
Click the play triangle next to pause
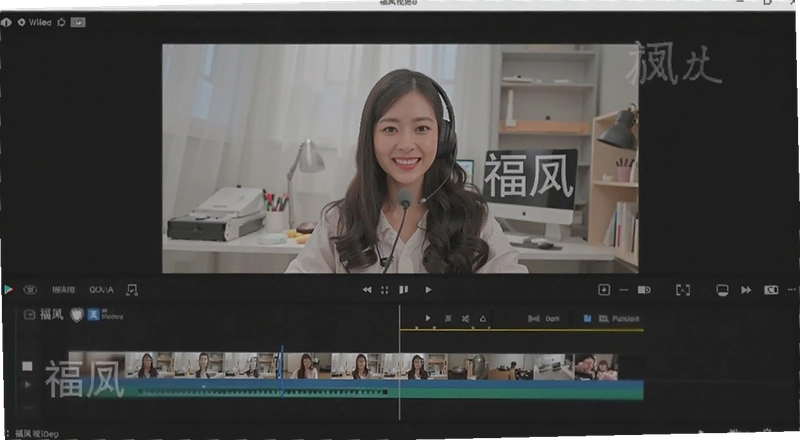[x=429, y=290]
